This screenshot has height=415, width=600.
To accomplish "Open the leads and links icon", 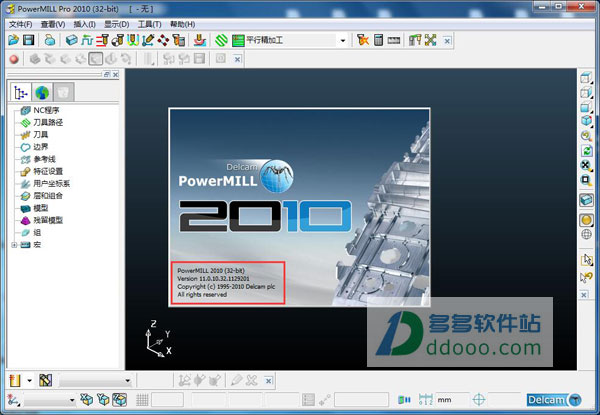I will 133,40.
